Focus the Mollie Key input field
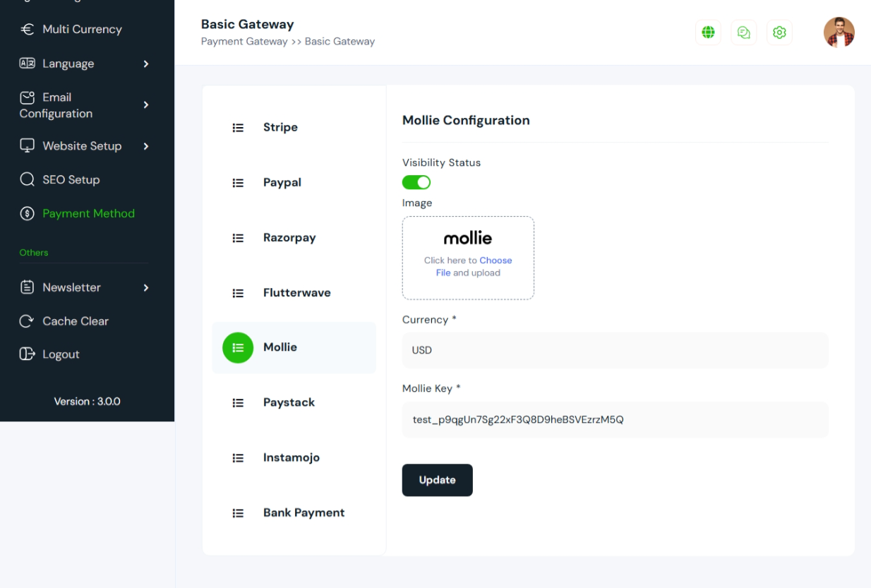Viewport: 871px width, 588px height. [x=615, y=420]
